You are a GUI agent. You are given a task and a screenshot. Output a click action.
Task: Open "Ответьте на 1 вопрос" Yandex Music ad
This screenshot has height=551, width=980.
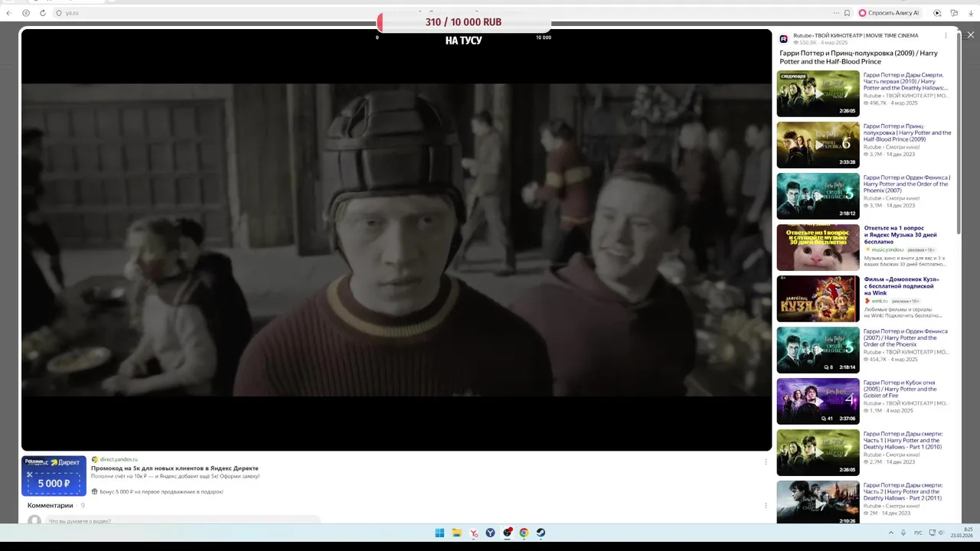click(900, 235)
